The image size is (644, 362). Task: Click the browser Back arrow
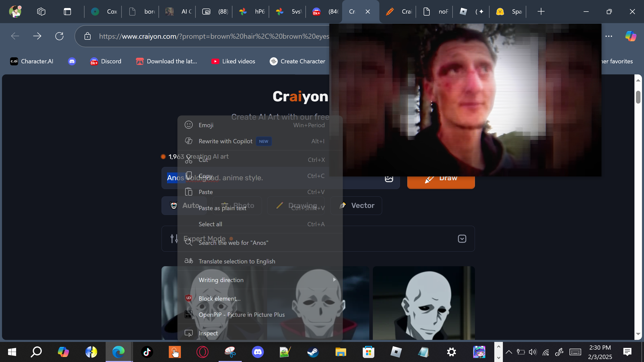tap(15, 36)
